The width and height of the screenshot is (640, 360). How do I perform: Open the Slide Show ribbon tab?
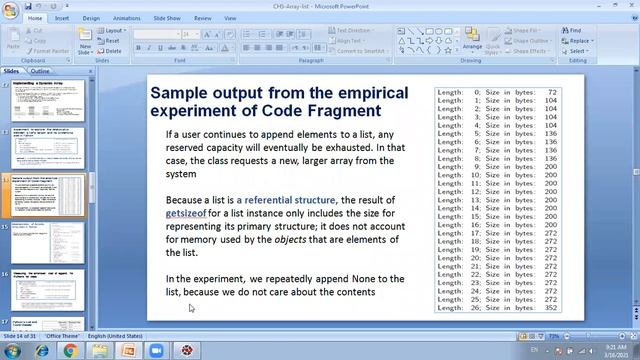click(x=167, y=18)
